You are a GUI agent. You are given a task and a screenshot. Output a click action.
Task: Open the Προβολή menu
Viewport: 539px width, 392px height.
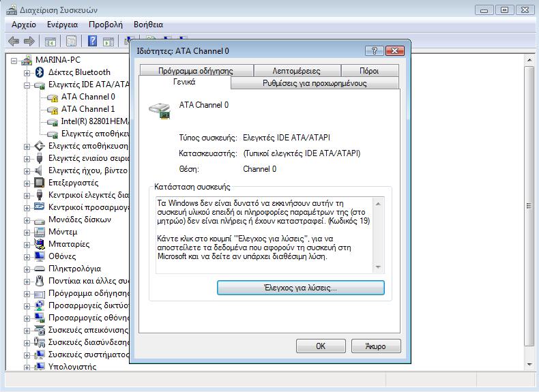106,25
